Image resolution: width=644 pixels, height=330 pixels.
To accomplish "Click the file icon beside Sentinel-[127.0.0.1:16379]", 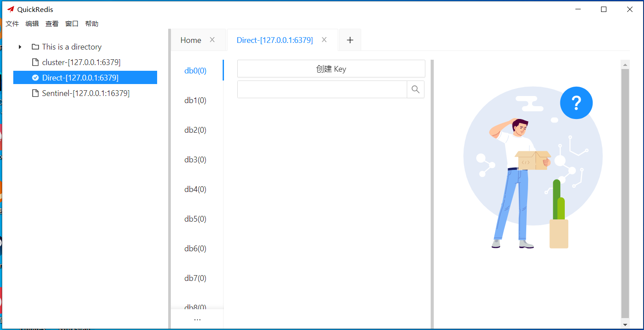I will coord(35,93).
